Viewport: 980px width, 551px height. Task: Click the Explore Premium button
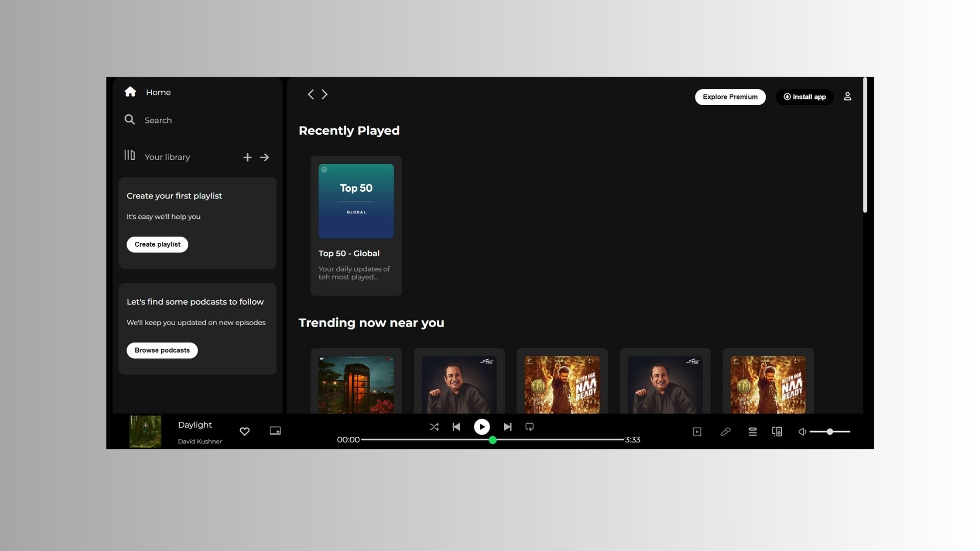coord(729,97)
